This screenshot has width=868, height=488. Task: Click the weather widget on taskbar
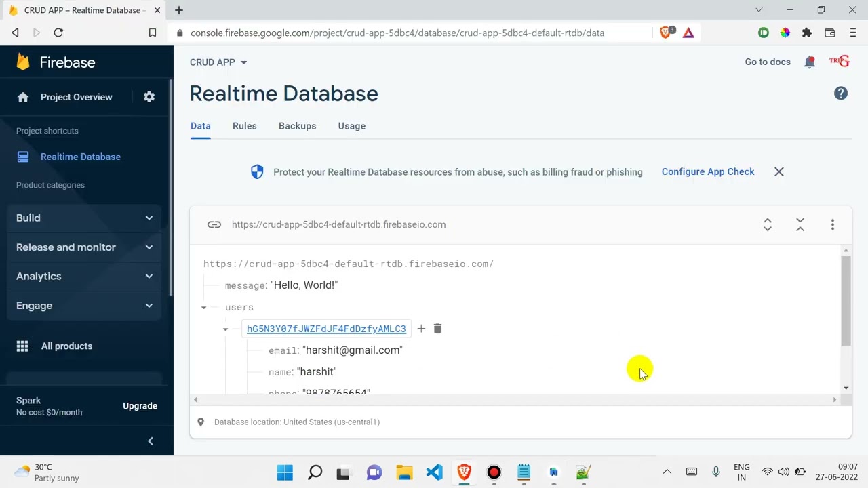click(47, 472)
